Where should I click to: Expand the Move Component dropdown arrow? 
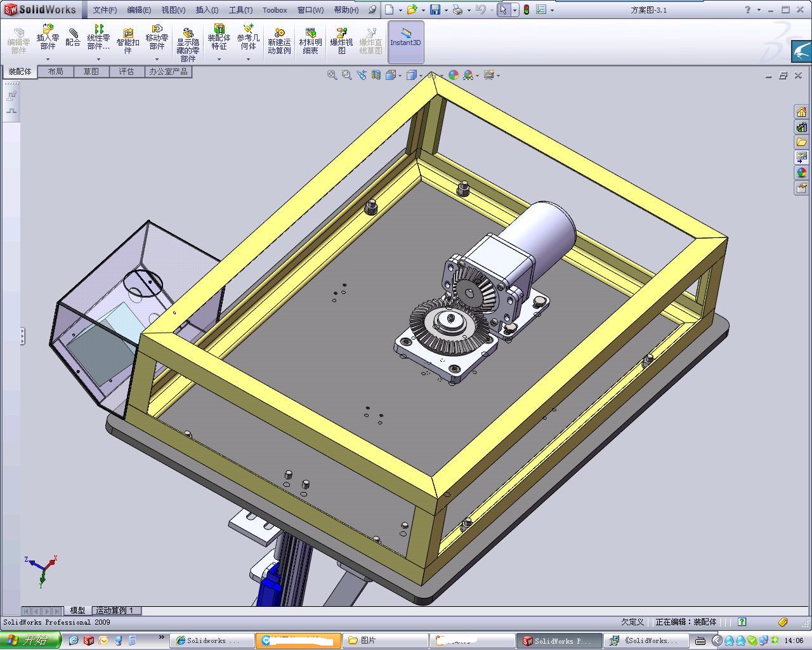pyautogui.click(x=157, y=60)
